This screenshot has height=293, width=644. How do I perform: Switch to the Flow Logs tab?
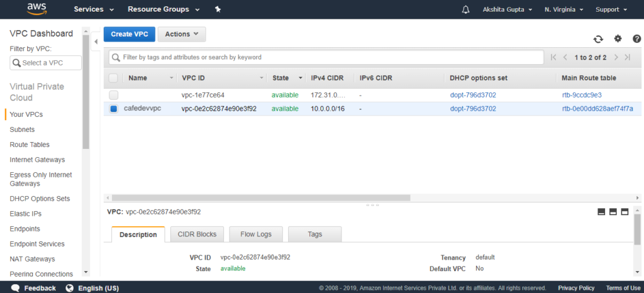(256, 235)
